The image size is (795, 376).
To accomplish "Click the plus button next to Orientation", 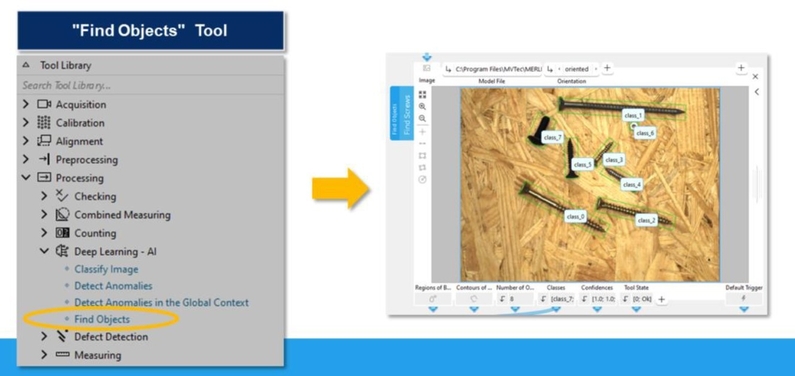I will 607,68.
